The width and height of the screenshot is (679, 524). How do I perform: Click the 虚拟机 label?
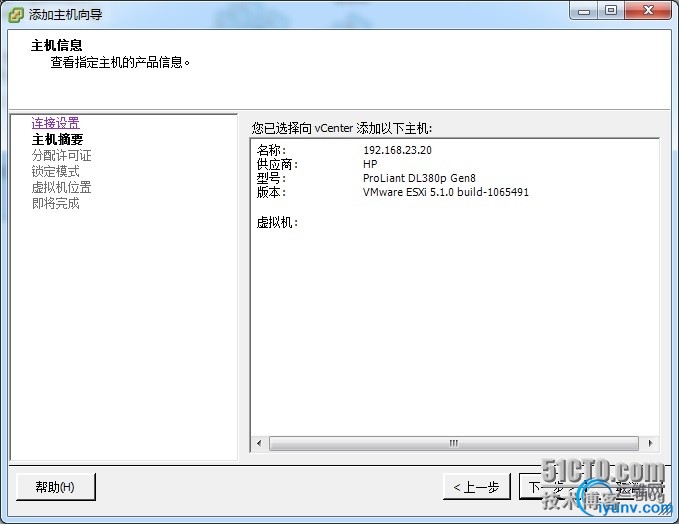click(277, 223)
